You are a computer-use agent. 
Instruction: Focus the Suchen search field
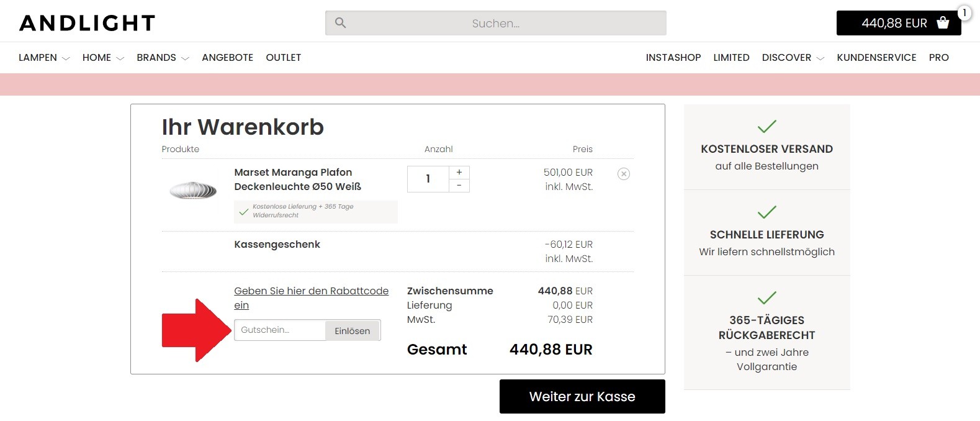[496, 23]
